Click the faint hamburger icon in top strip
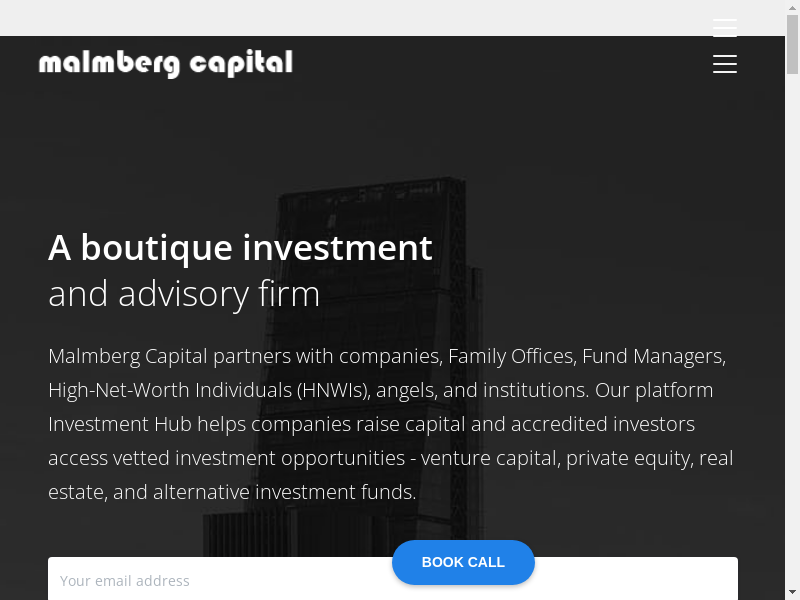 pos(725,27)
